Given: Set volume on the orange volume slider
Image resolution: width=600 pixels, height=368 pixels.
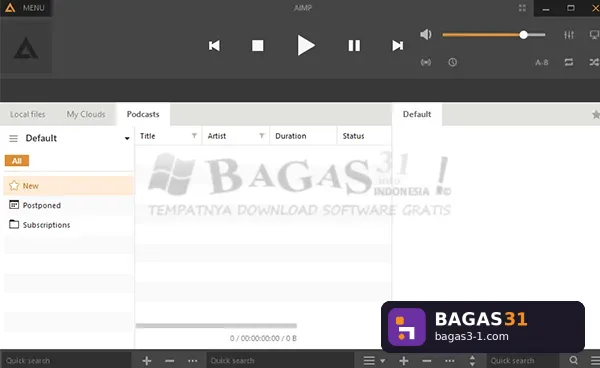Looking at the screenshot, I should pyautogui.click(x=494, y=35).
